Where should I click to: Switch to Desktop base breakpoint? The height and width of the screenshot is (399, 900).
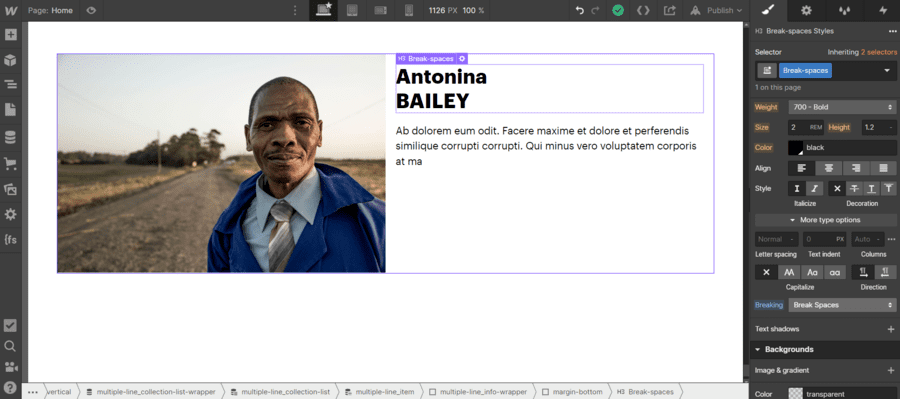pyautogui.click(x=324, y=10)
